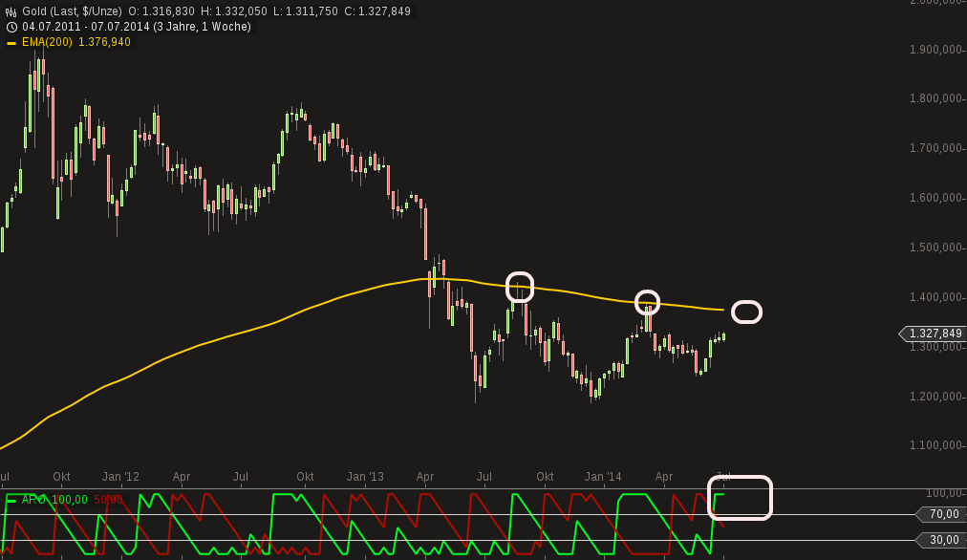Click the red 50,00 Aroon parameter text
This screenshot has height=560, width=967.
coord(108,499)
